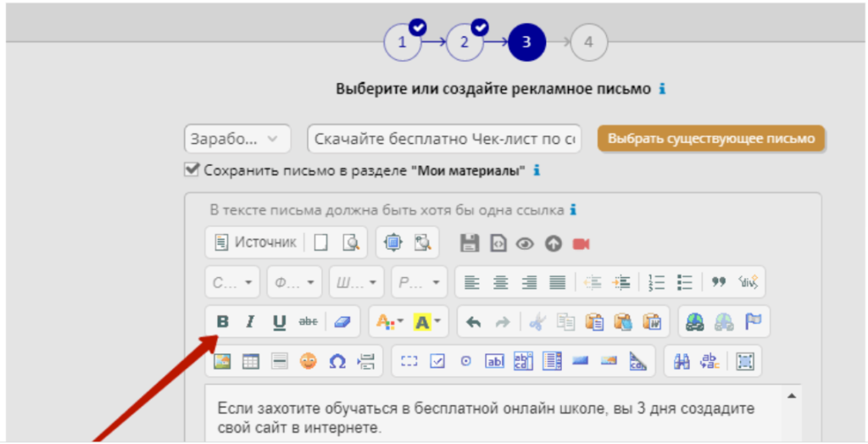Screen dimensions: 868x444
Task: Open the Size 'Р...' dropdown
Action: tap(419, 282)
